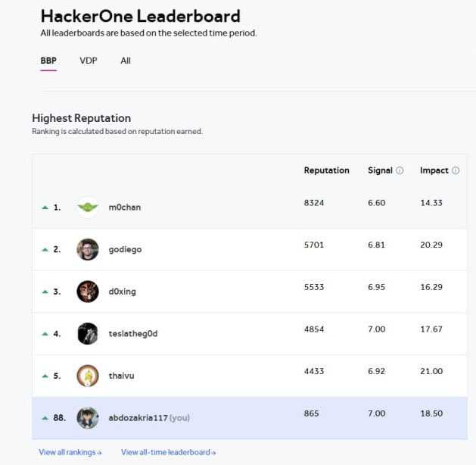Follow the View all rankings link
This screenshot has height=465, width=476.
(70, 452)
